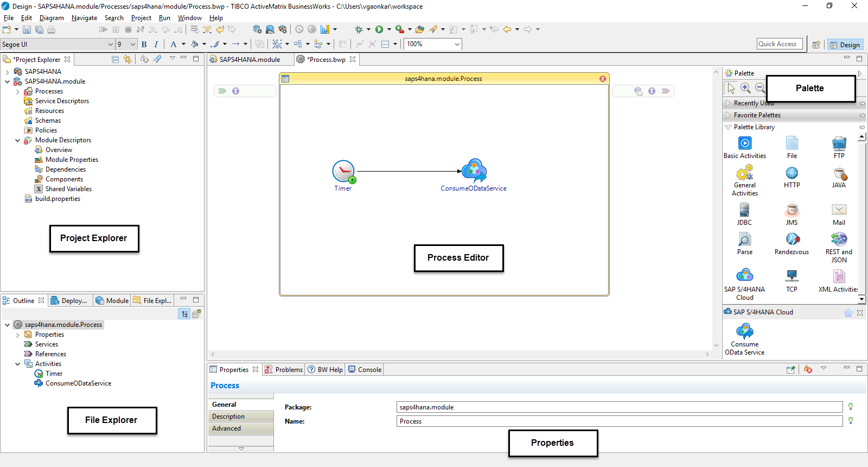Collapse the Palette Library section
Screen dimensions: 868x467
tap(728, 127)
